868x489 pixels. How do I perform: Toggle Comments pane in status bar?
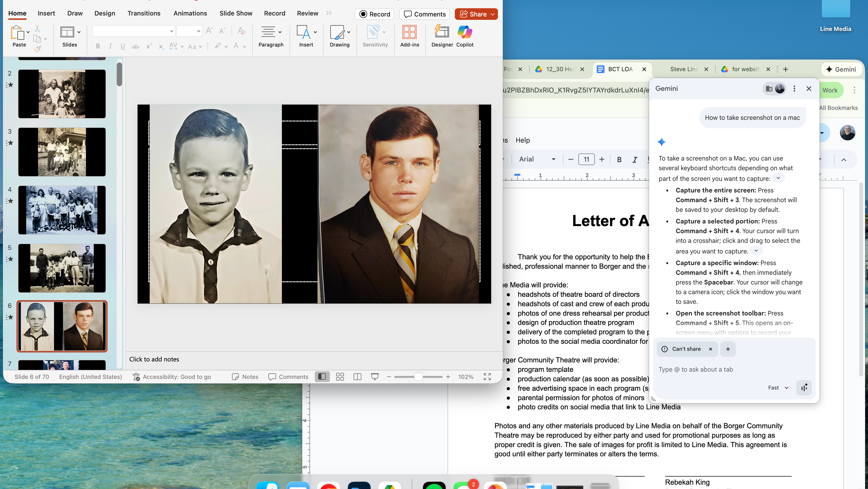(288, 376)
